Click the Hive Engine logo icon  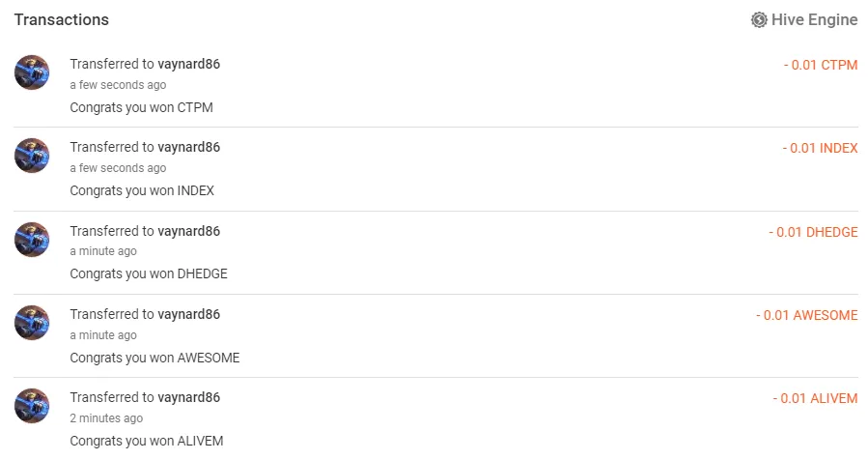[x=759, y=19]
